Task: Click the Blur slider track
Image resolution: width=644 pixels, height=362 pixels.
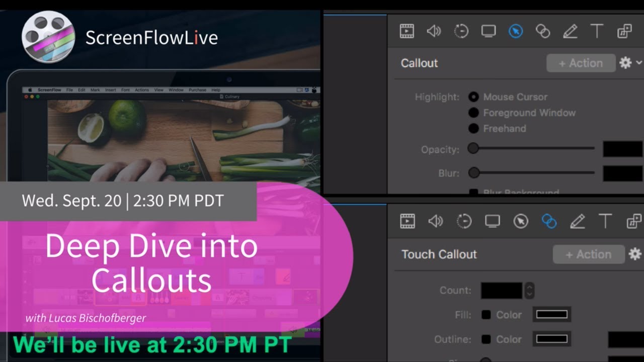Action: pos(531,173)
